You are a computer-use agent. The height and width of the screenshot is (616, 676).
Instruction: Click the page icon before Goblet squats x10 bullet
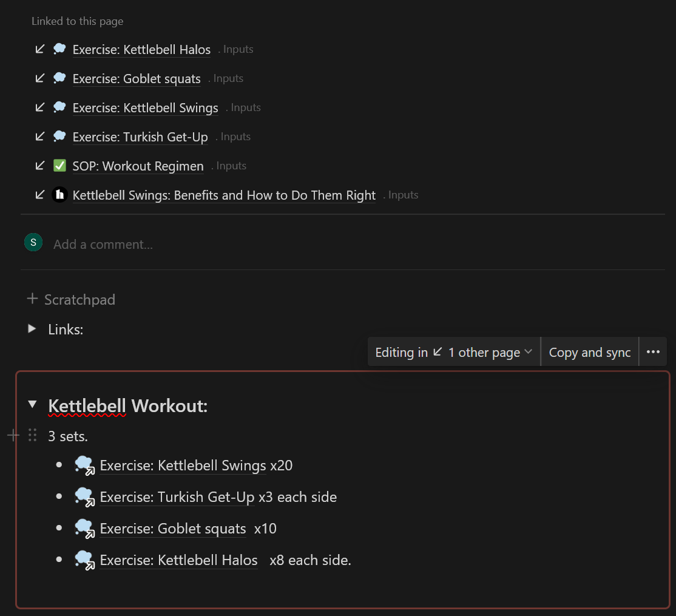84,529
